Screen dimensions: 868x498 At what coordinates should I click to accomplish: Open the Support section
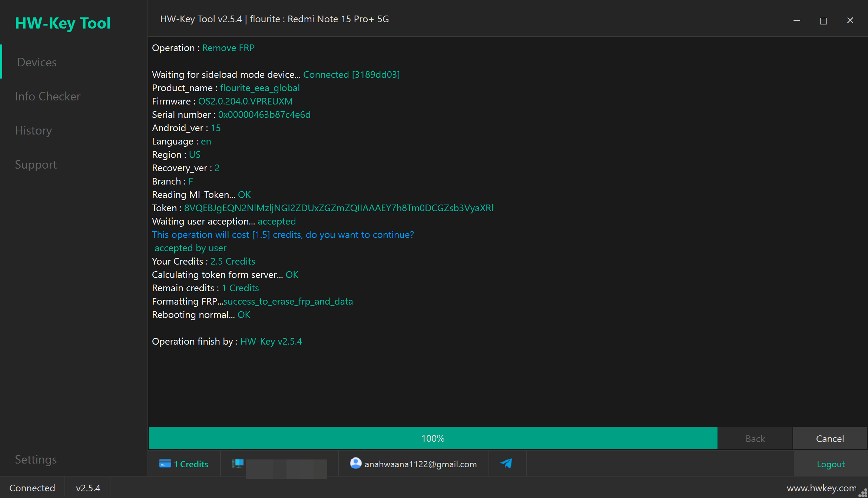[36, 165]
